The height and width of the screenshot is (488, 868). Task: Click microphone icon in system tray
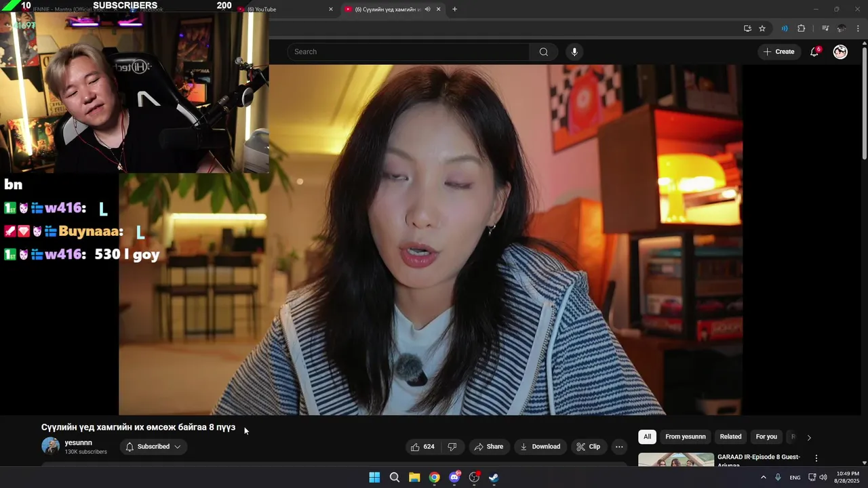(x=778, y=478)
